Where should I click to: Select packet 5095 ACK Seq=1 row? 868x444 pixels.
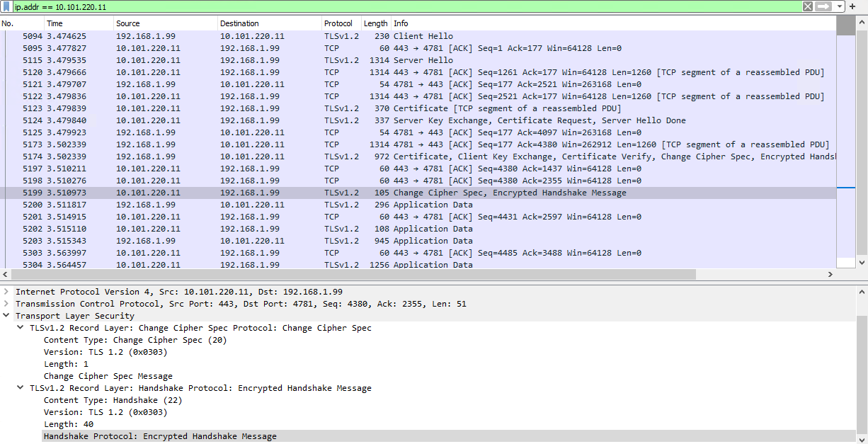tap(418, 48)
